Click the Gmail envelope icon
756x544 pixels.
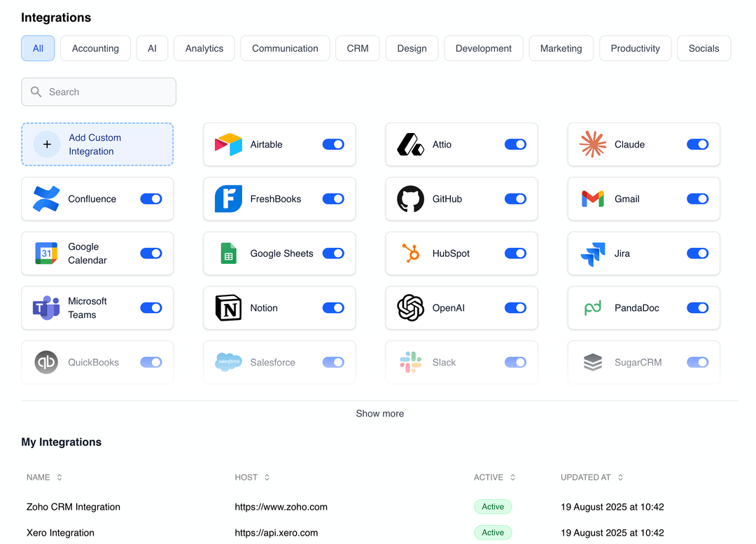point(593,199)
